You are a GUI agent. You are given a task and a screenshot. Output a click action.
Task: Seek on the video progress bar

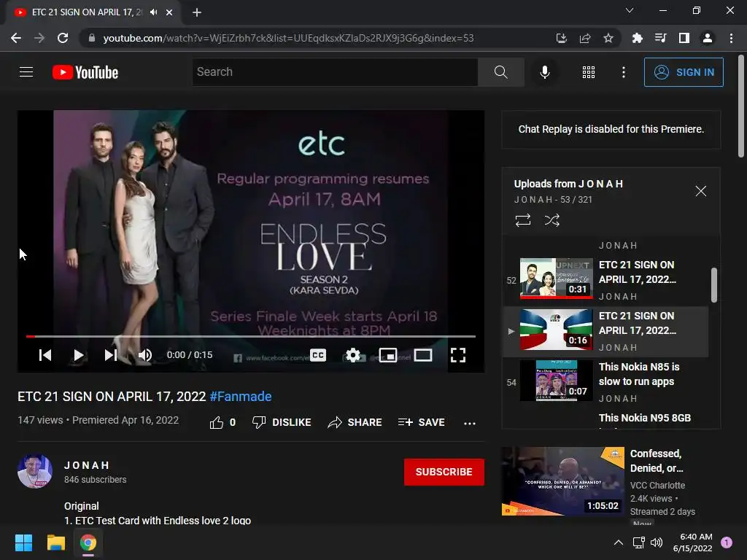tap(251, 336)
